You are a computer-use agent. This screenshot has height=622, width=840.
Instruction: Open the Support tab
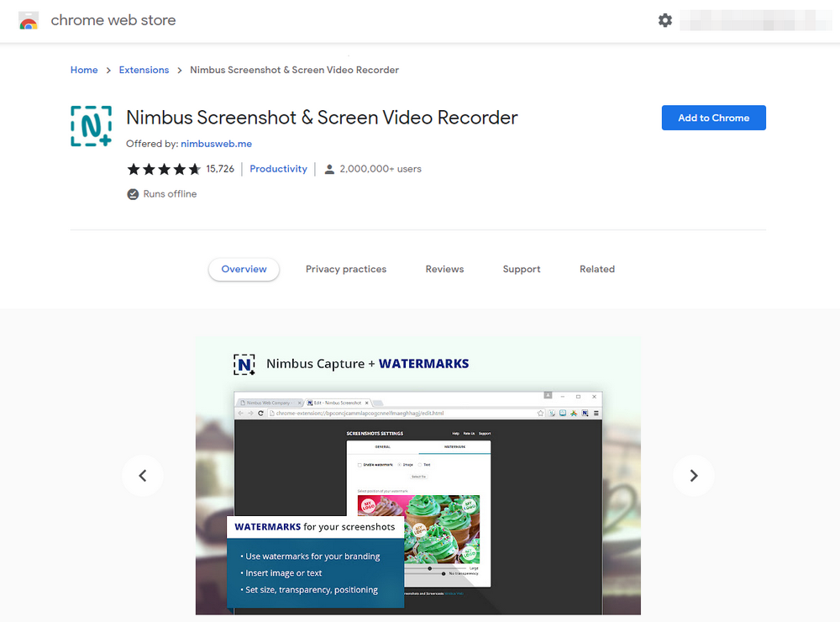coord(522,269)
